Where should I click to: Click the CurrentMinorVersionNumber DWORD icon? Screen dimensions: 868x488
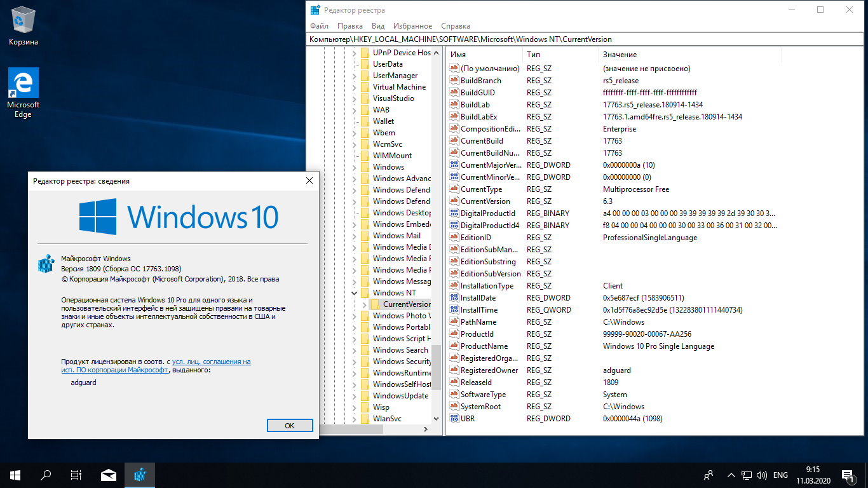454,177
